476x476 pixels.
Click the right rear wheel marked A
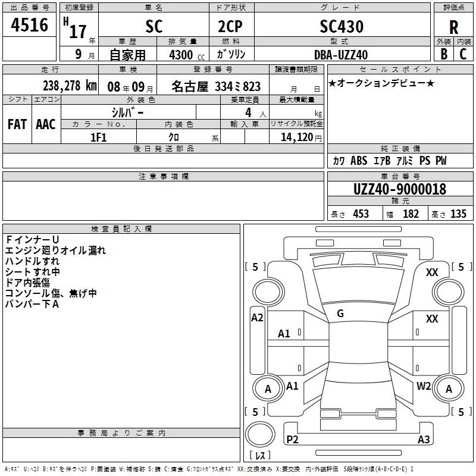449,389
